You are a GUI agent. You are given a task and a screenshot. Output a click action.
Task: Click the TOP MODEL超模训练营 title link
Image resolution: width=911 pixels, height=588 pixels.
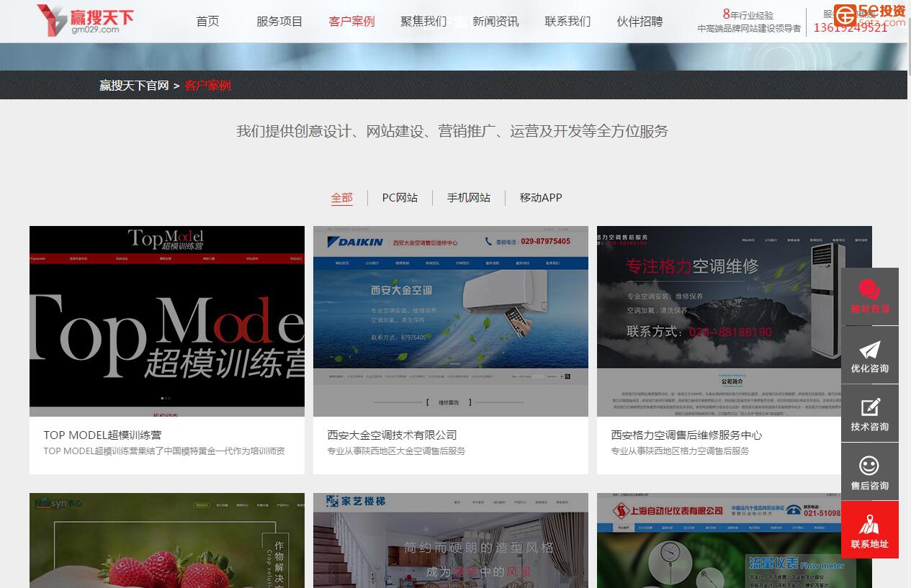tap(102, 435)
